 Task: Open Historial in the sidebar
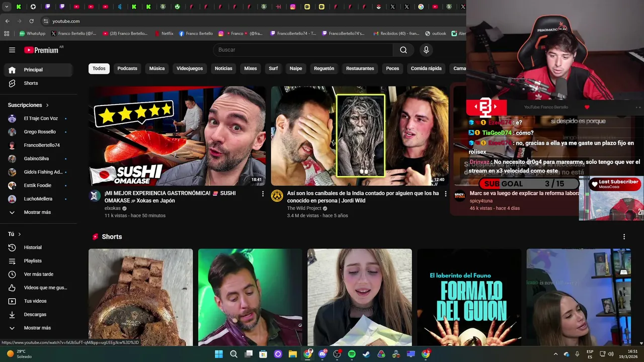(x=38, y=247)
